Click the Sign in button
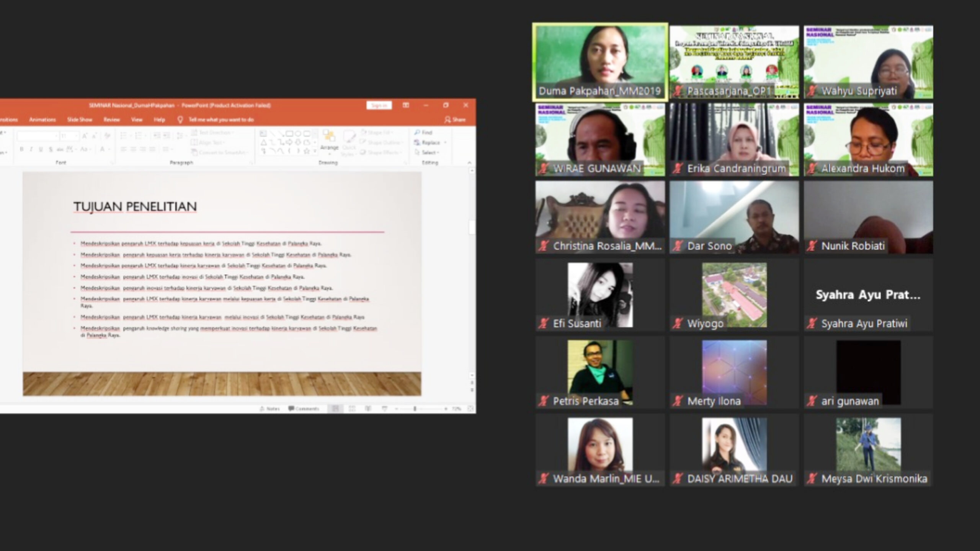The image size is (980, 551). point(379,105)
